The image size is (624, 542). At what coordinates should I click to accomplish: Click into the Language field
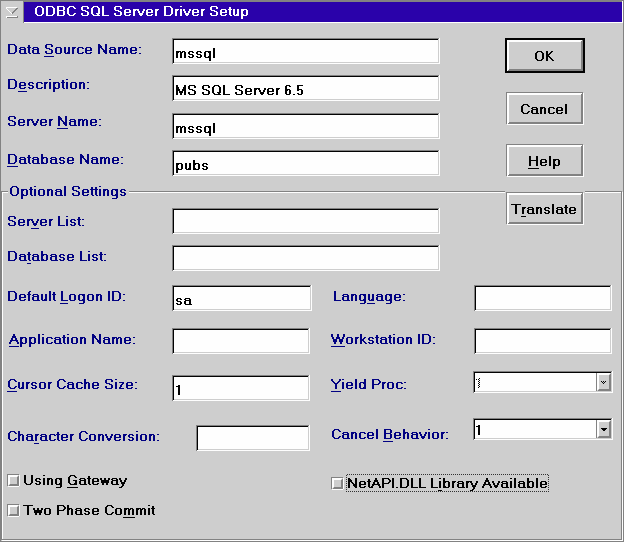(x=543, y=298)
